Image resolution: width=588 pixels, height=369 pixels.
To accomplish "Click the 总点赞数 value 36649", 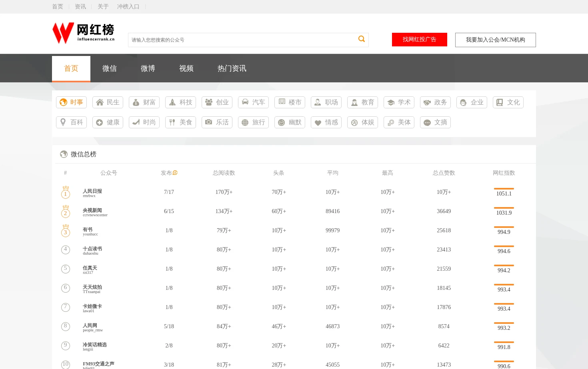I will click(444, 211).
